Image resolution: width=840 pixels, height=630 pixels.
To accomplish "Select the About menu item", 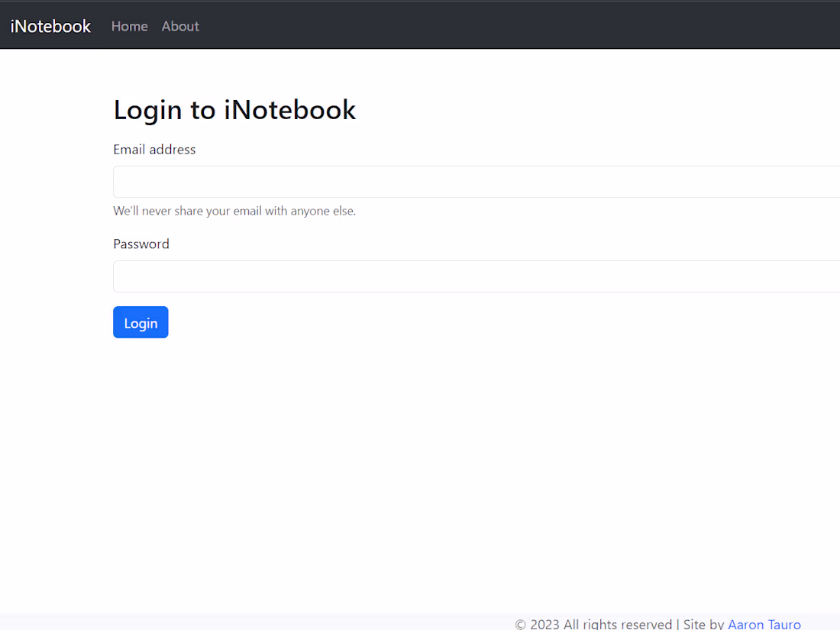I will (179, 25).
